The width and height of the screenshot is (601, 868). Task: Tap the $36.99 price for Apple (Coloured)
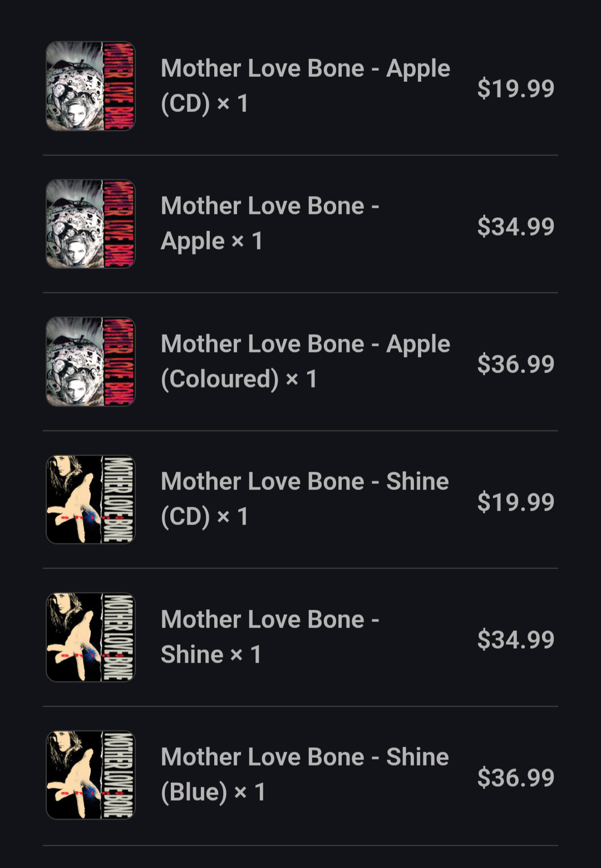(x=516, y=364)
